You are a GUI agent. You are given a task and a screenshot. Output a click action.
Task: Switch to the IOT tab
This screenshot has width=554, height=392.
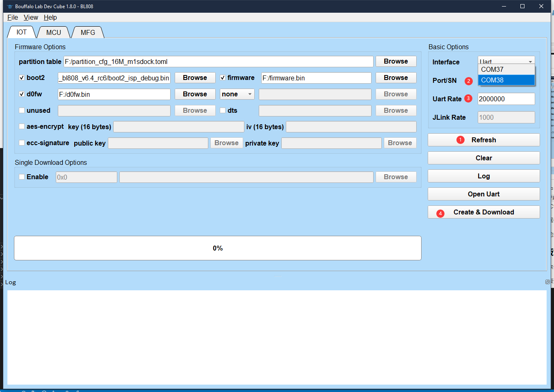point(21,32)
